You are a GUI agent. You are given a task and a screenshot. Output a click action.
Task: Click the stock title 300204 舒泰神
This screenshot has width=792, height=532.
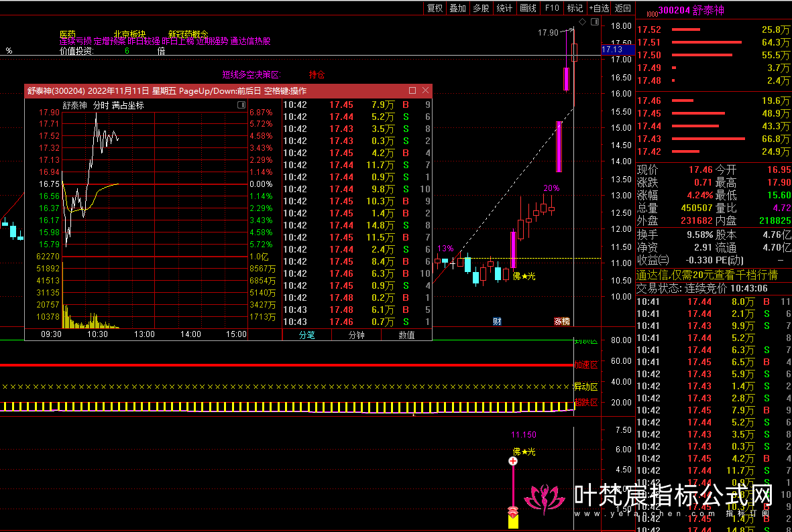point(691,10)
